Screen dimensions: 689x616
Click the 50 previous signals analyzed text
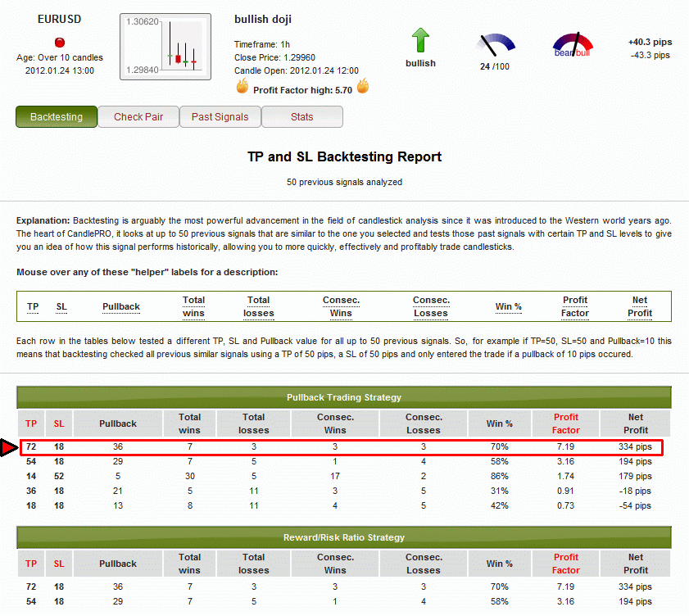[344, 182]
